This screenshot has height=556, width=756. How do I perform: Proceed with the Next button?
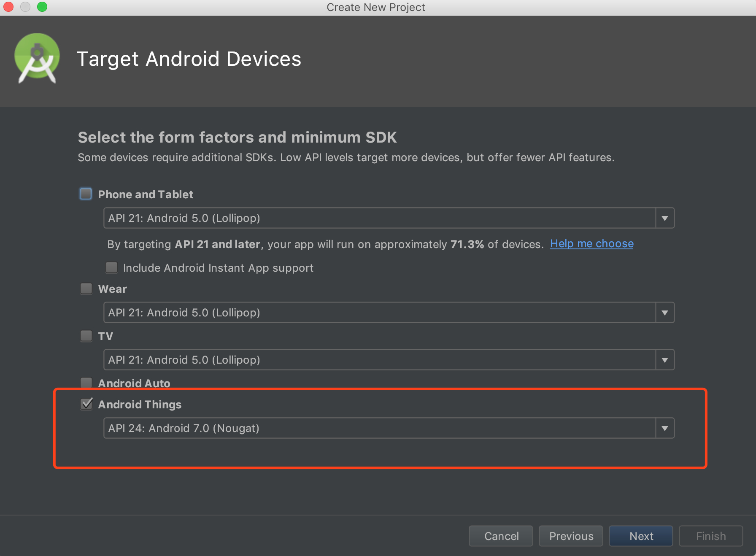641,536
